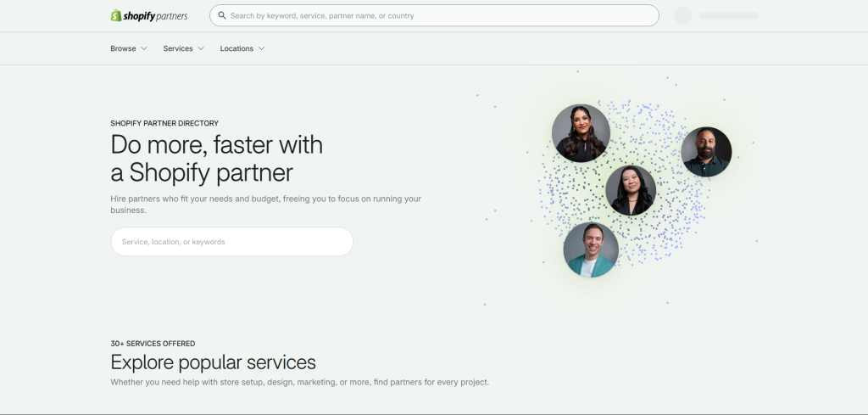Screen dimensions: 868x415
Task: Expand the Services chevron arrow
Action: click(x=201, y=48)
